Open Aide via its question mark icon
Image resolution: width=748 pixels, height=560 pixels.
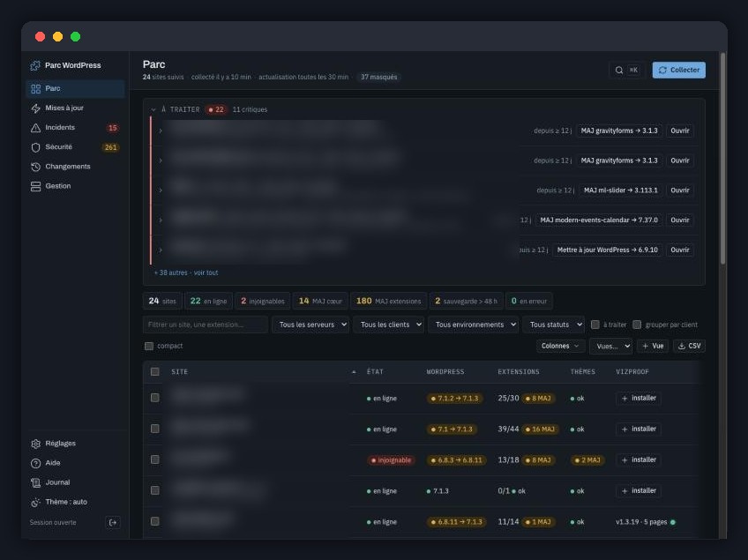click(36, 463)
